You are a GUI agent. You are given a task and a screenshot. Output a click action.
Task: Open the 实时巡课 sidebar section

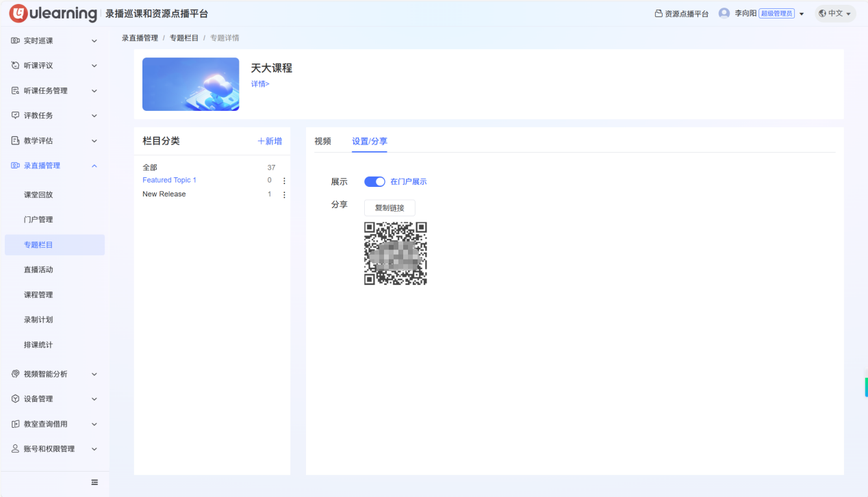click(41, 40)
